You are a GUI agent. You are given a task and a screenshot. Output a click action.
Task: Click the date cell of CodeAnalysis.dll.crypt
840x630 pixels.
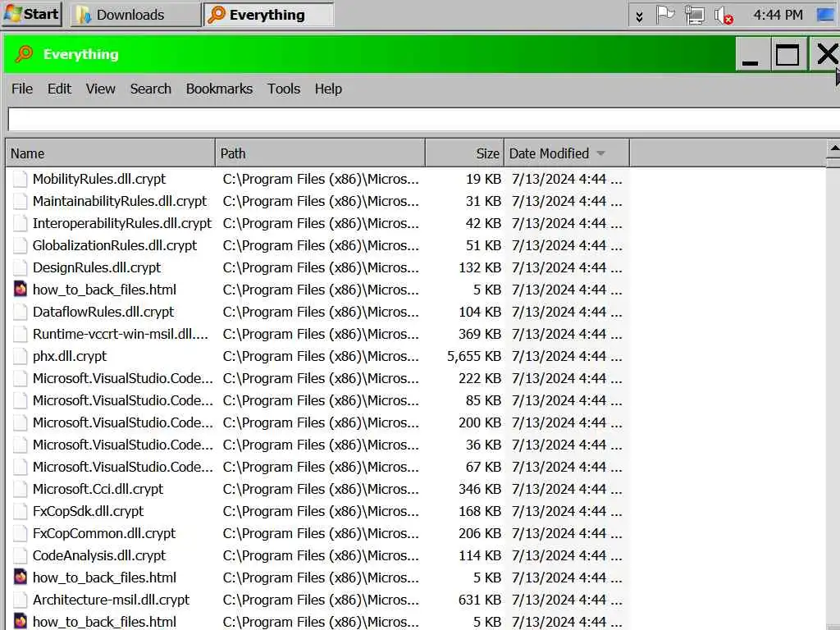567,555
